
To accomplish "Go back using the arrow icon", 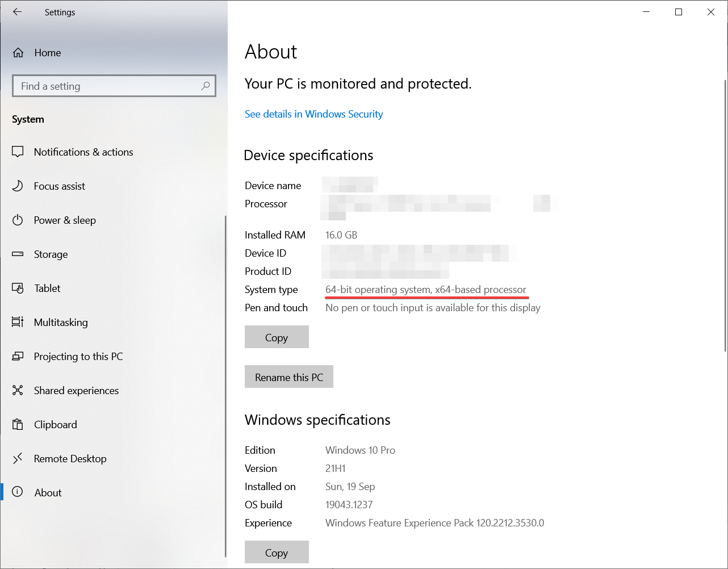I will point(18,12).
